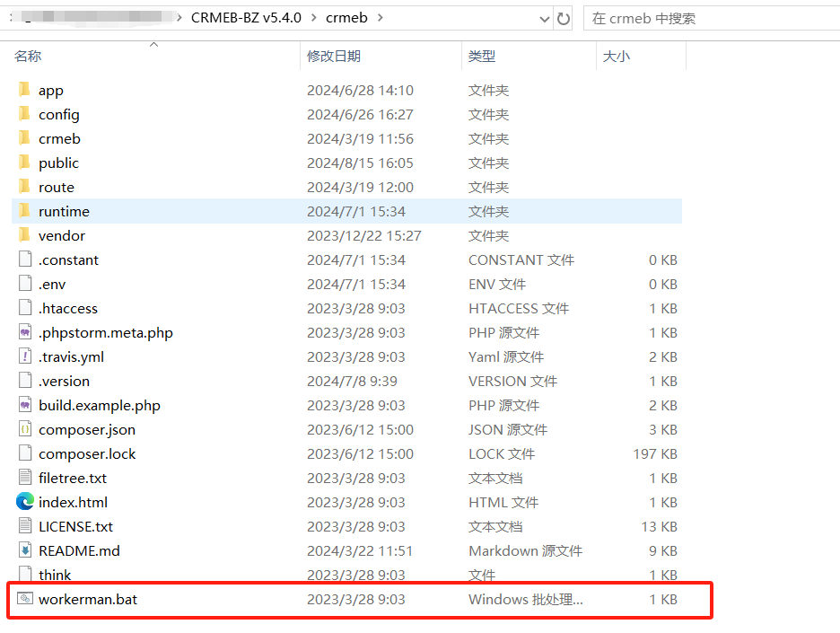Click the 在 crmeb 中搜索 search box
Viewport: 840px width, 633px height.
(712, 19)
